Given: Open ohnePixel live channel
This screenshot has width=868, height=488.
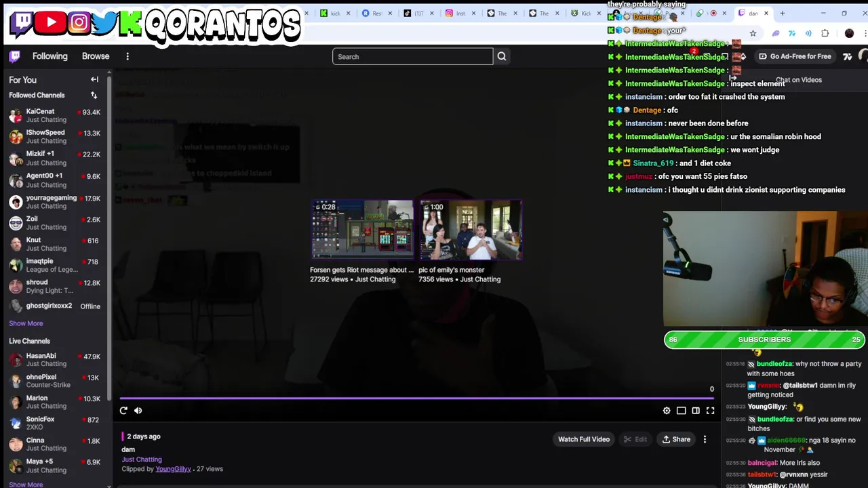Looking at the screenshot, I should (54, 380).
